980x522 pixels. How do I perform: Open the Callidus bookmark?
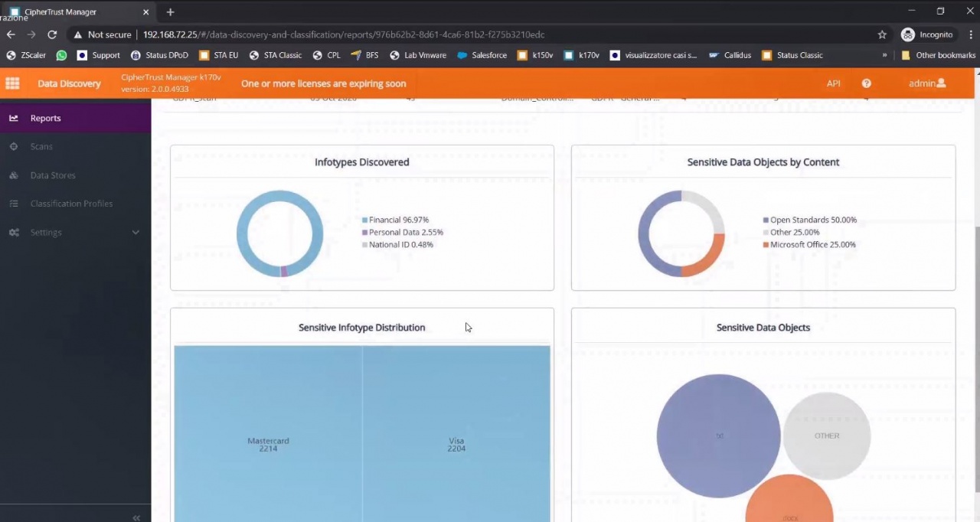click(730, 55)
